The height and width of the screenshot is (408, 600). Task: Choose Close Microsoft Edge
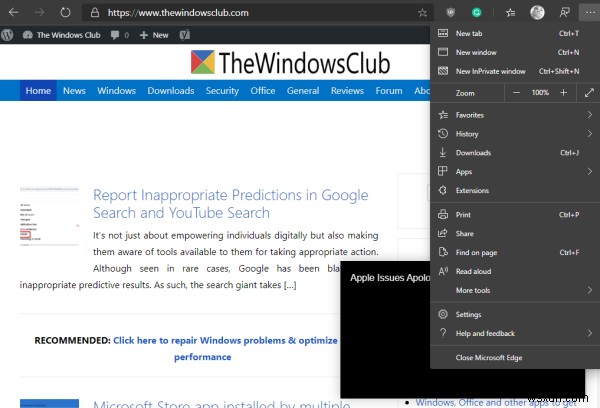515,358
